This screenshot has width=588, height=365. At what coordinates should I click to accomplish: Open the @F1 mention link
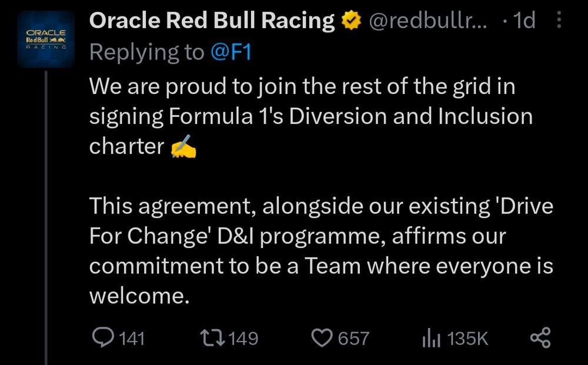[231, 52]
